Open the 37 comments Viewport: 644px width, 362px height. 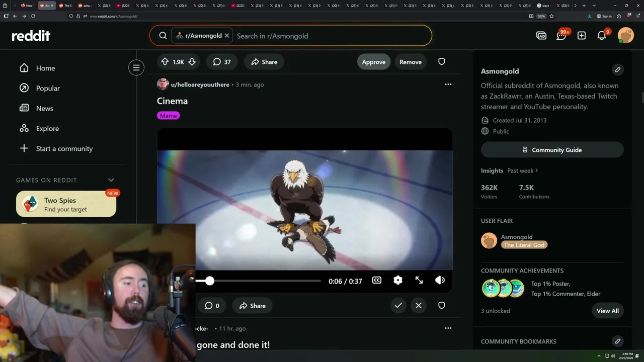222,62
